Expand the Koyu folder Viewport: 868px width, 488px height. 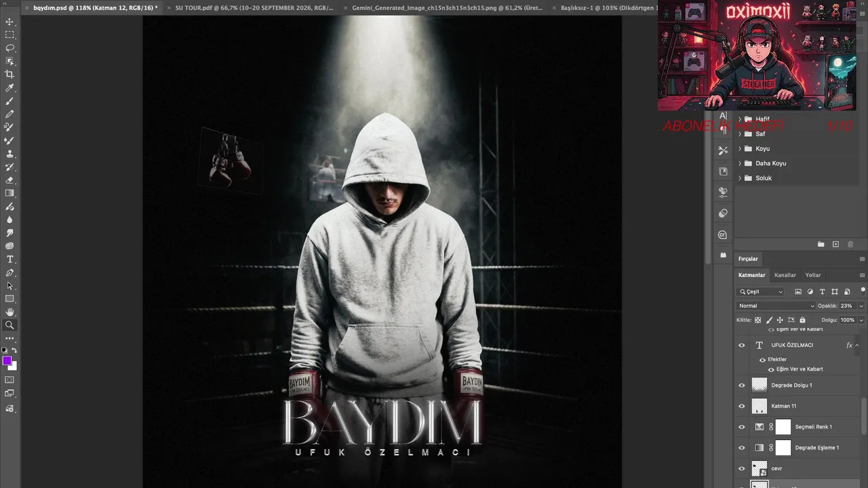coord(740,148)
